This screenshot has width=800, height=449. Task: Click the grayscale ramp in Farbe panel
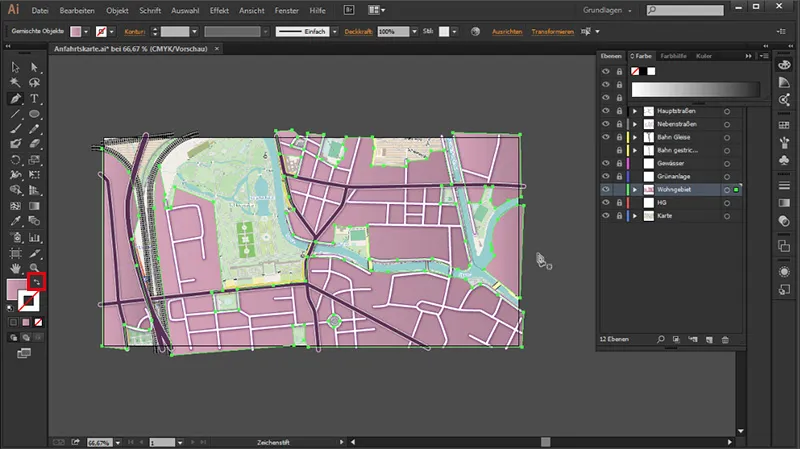(695, 89)
